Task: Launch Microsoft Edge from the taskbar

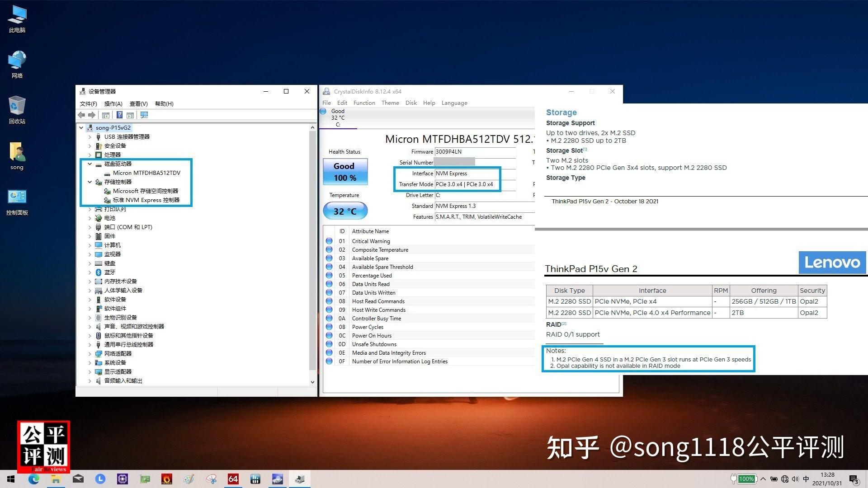Action: pyautogui.click(x=34, y=479)
